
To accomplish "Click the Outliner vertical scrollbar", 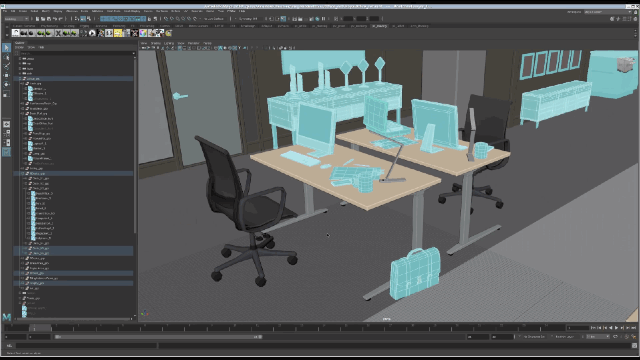I will (135, 143).
